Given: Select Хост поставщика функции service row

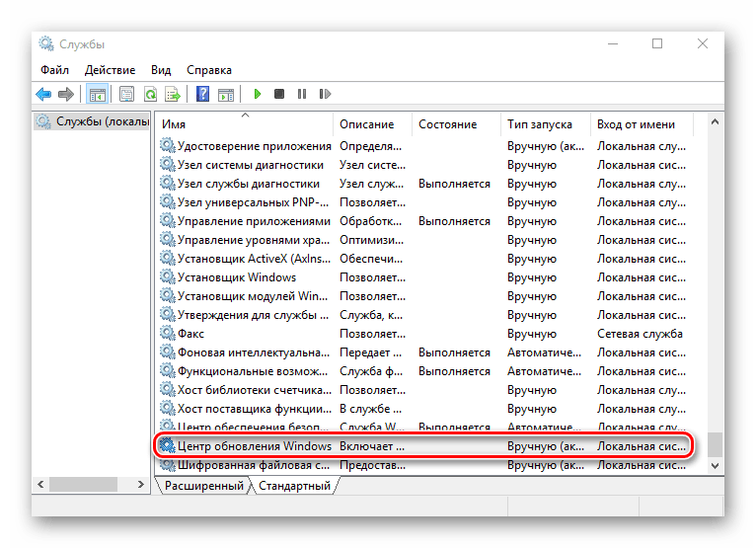Looking at the screenshot, I should (424, 409).
